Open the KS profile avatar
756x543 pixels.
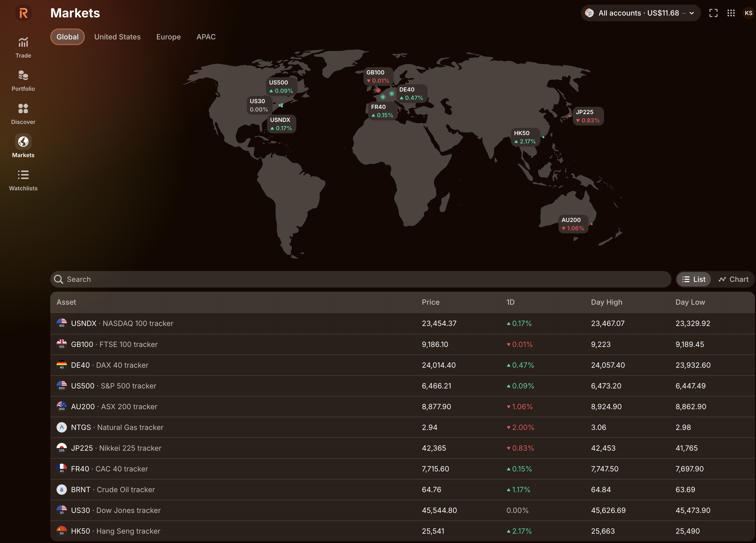[748, 13]
